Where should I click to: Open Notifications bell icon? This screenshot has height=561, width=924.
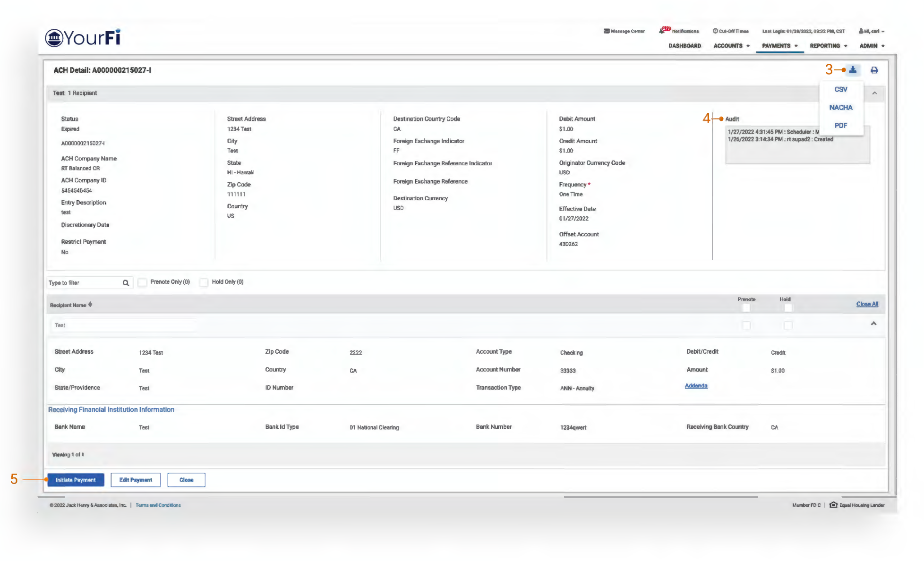pyautogui.click(x=662, y=31)
